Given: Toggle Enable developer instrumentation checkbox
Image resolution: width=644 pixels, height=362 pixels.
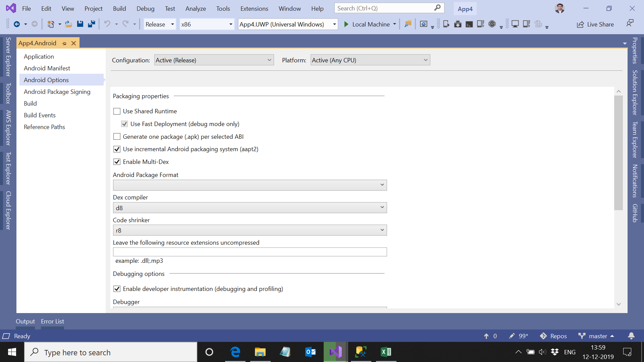Looking at the screenshot, I should click(117, 289).
